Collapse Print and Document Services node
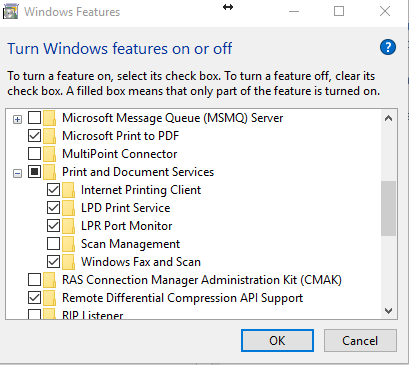Image resolution: width=409 pixels, height=365 pixels. coord(17,173)
